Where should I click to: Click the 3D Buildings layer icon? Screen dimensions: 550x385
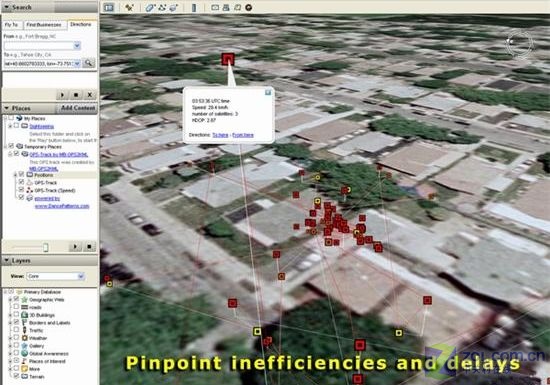click(25, 315)
